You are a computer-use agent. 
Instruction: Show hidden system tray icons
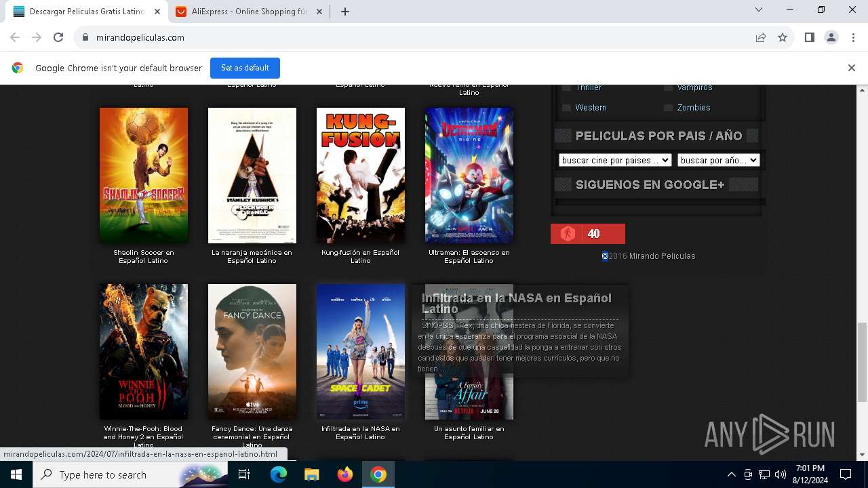(x=731, y=474)
